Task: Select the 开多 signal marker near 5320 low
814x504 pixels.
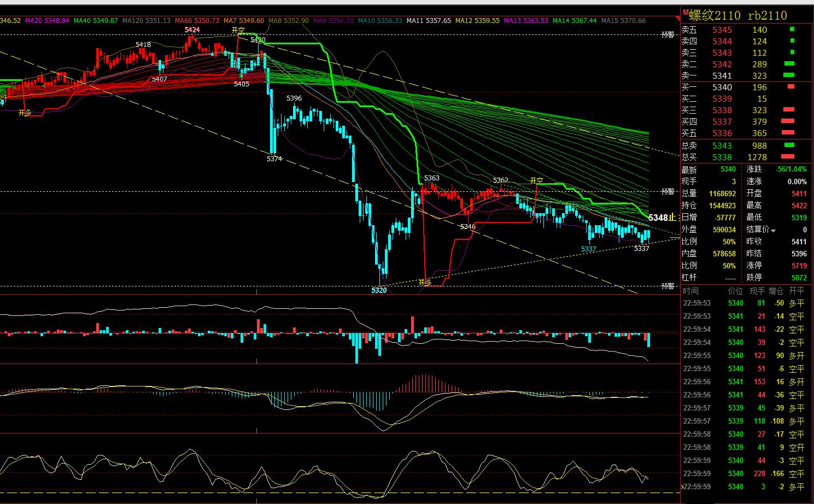Action: click(425, 282)
